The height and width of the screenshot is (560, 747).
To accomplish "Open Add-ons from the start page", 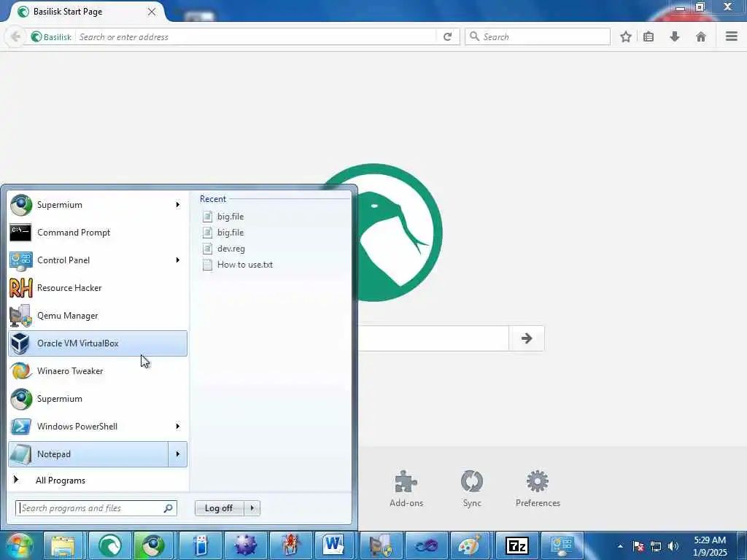I will coord(406,488).
